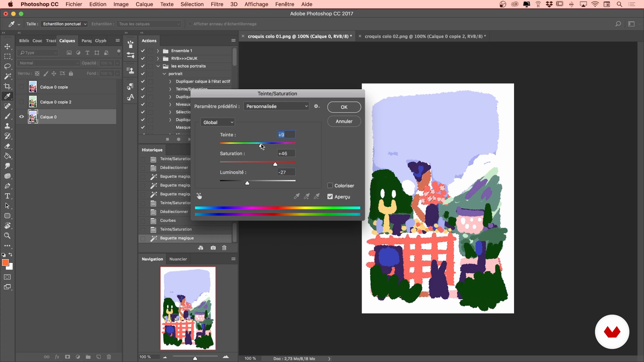Screen dimensions: 644x362
Task: Switch to the Nuancier tab
Action: pyautogui.click(x=178, y=259)
